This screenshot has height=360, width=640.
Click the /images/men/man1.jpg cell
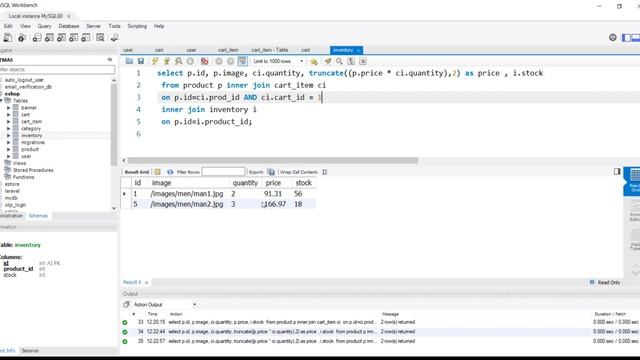(187, 193)
